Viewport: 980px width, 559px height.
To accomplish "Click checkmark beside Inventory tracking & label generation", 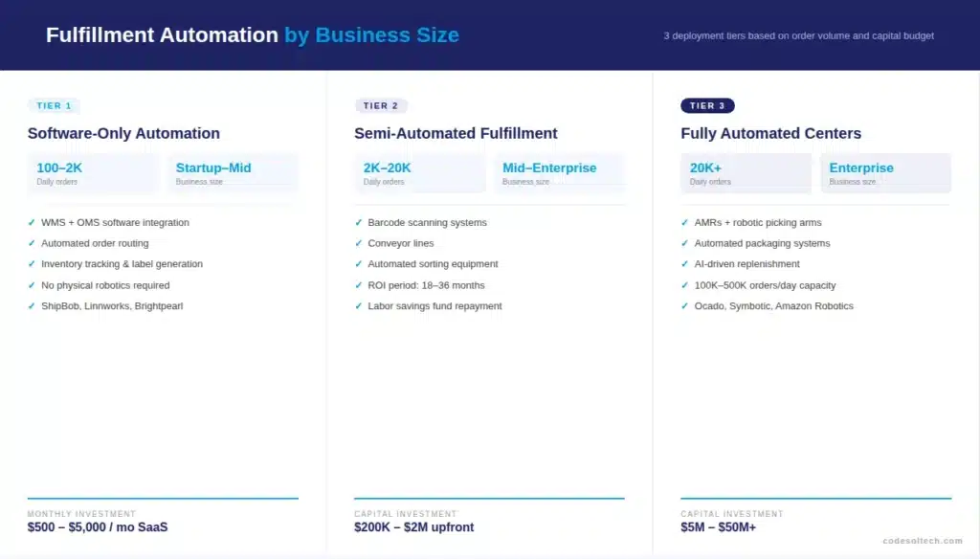I will 32,264.
